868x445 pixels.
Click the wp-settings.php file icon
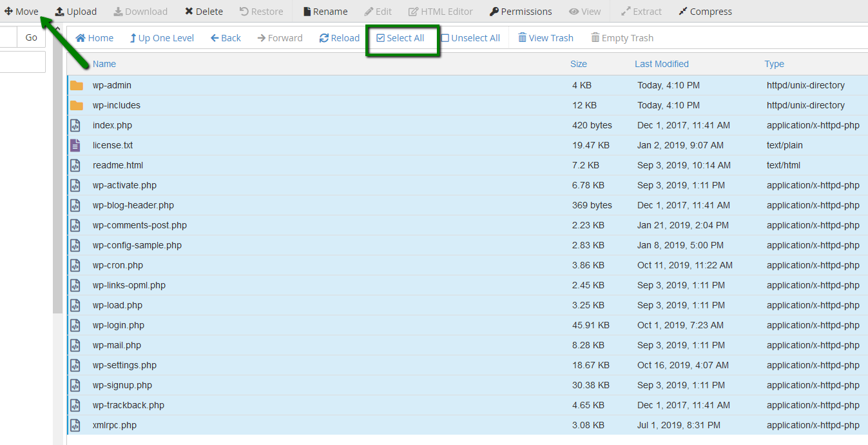[75, 365]
